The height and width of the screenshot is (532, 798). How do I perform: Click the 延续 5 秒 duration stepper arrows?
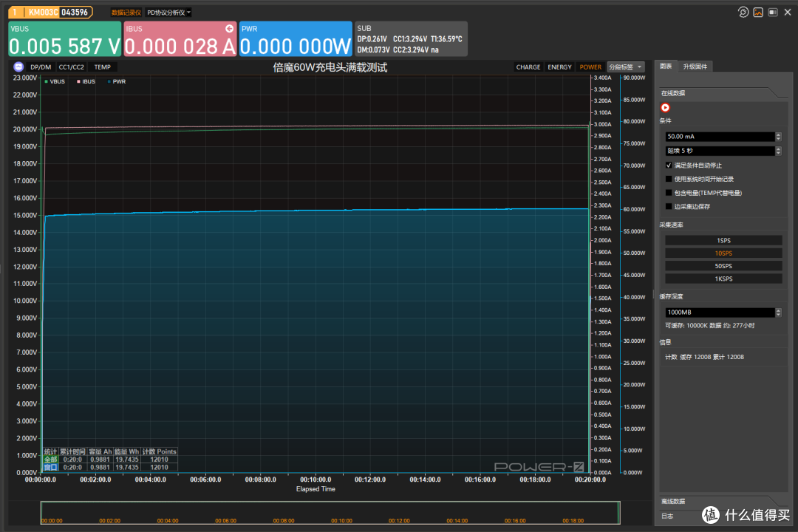[x=778, y=151]
